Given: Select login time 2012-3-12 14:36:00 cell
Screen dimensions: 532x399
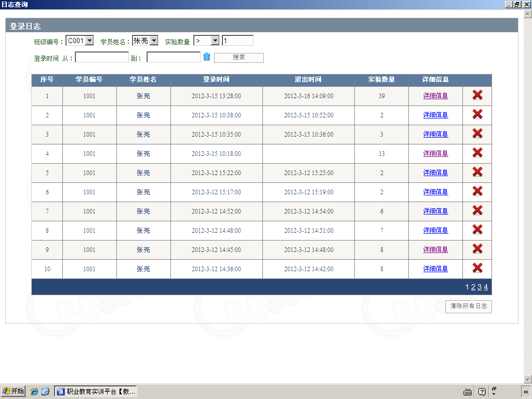Looking at the screenshot, I should coord(217,269).
